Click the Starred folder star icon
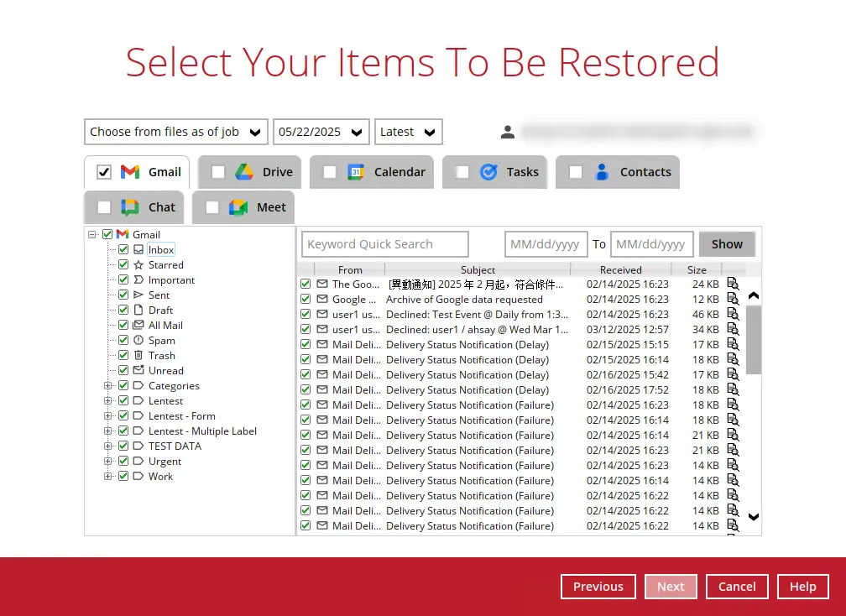The image size is (846, 616). coord(138,264)
